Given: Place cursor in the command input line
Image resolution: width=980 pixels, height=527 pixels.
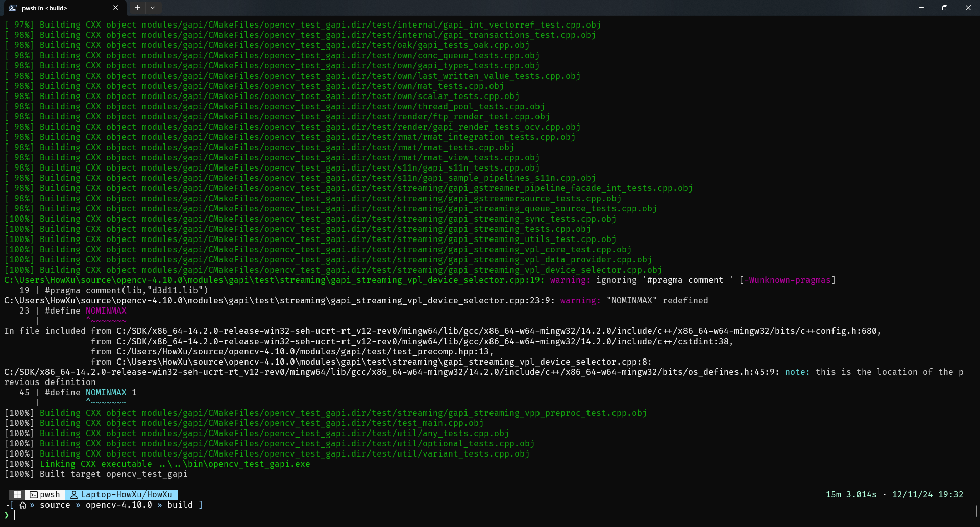Looking at the screenshot, I should pos(204,515).
